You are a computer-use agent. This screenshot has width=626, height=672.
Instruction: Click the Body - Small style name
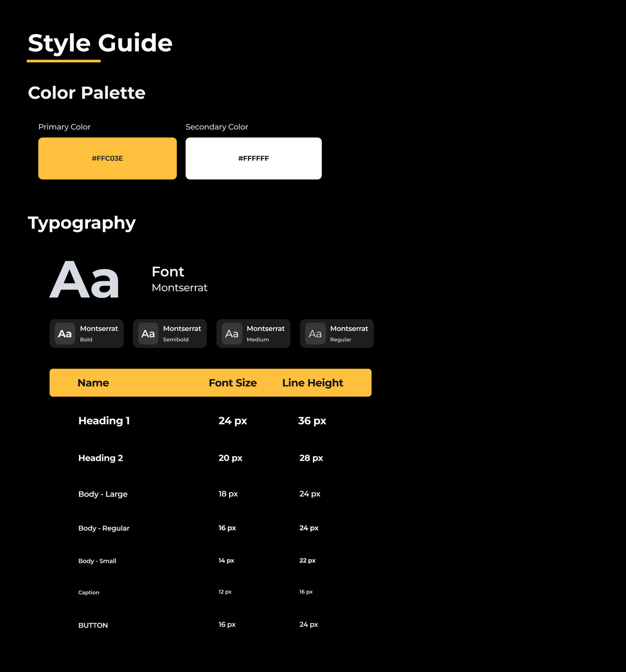[x=97, y=561]
